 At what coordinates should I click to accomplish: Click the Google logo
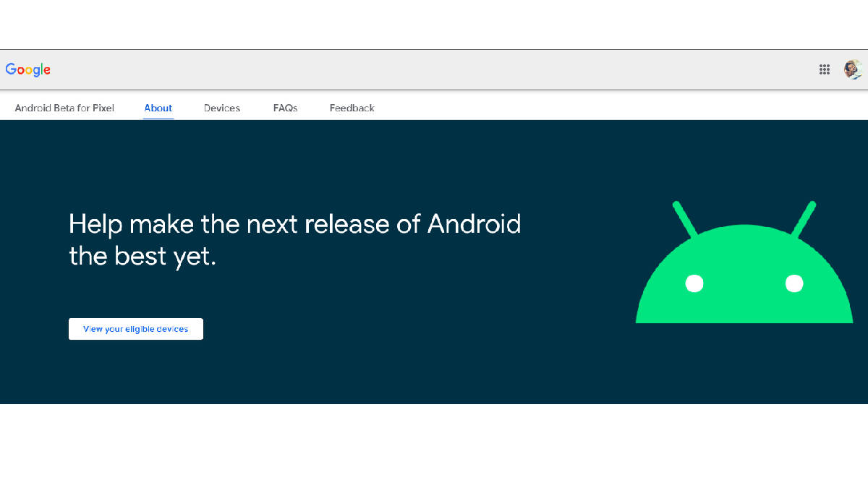point(27,69)
